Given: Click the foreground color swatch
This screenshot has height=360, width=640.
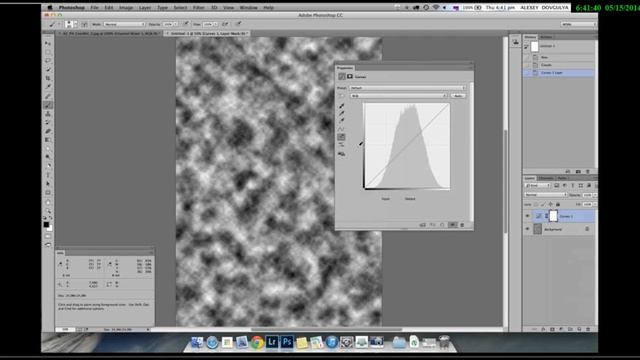Looking at the screenshot, I should 46,224.
